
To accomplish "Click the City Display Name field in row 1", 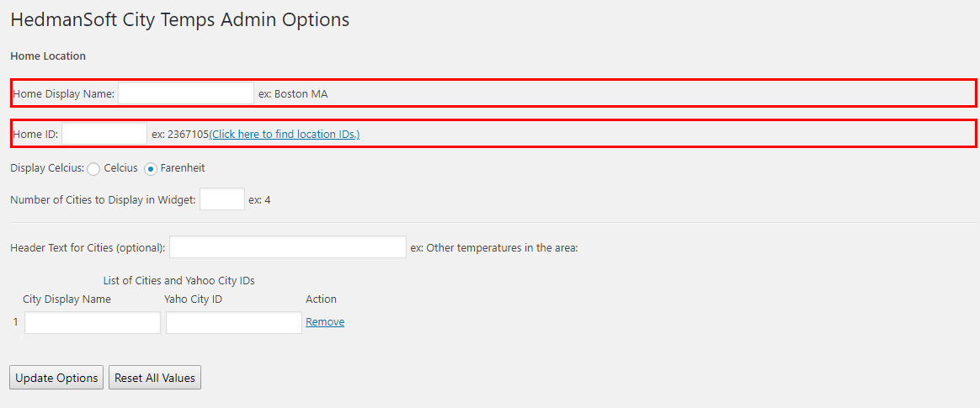I will (x=93, y=322).
